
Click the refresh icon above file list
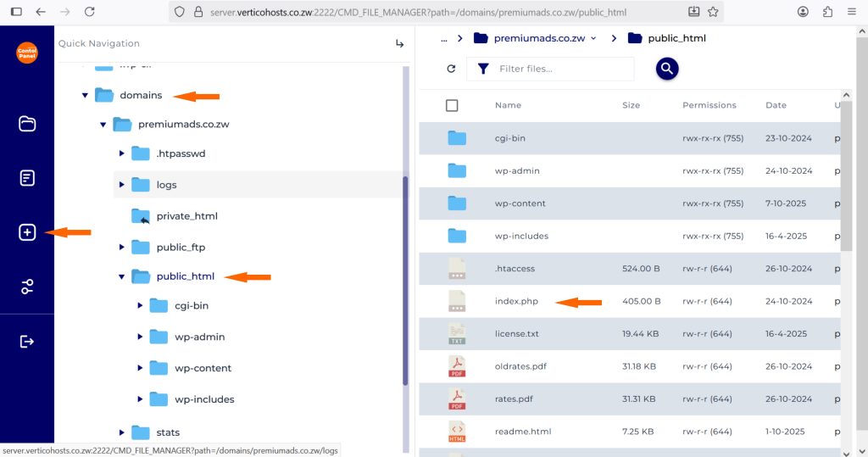451,69
